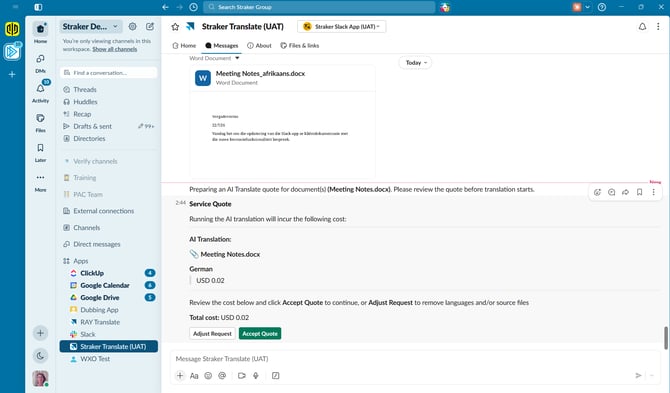Toggle text formatting with the Aa icon

[194, 375]
